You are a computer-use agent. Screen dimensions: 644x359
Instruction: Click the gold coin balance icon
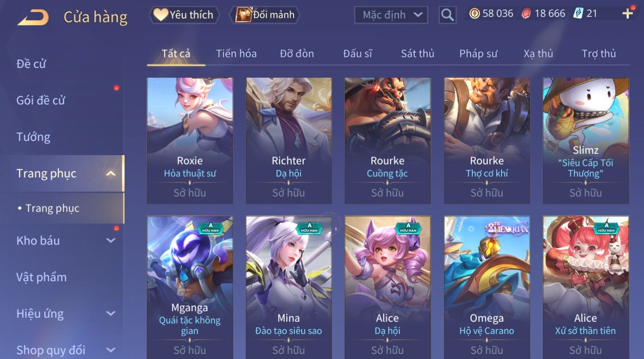(x=474, y=14)
